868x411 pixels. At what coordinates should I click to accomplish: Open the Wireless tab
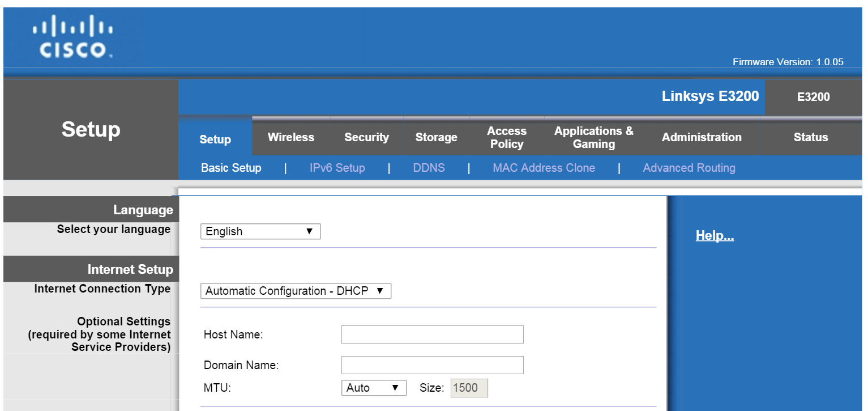click(x=290, y=137)
